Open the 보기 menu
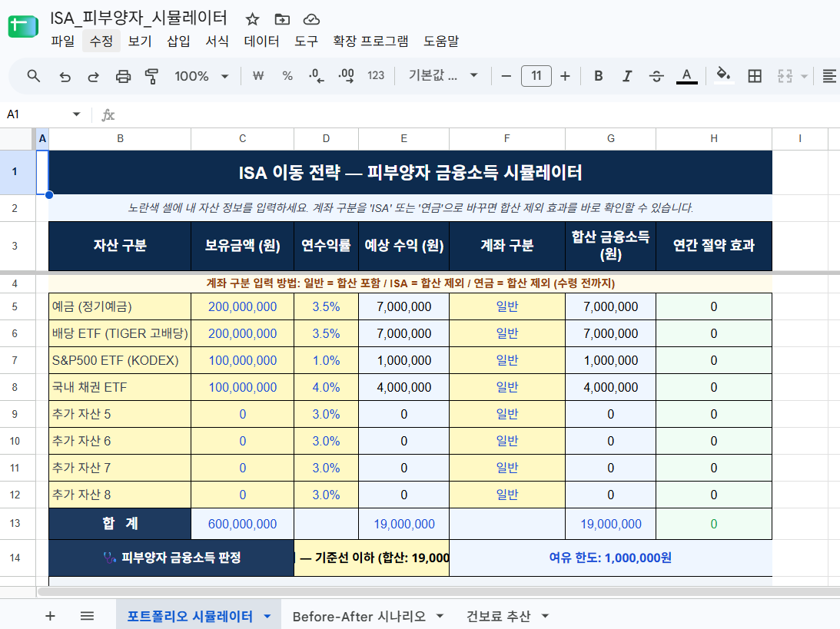Viewport: 840px width, 629px height. pyautogui.click(x=140, y=41)
